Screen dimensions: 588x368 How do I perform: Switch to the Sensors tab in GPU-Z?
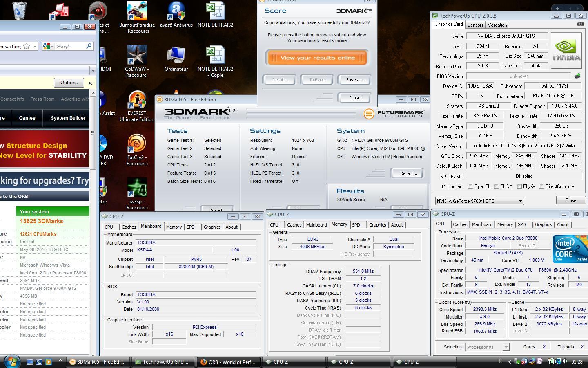point(475,25)
